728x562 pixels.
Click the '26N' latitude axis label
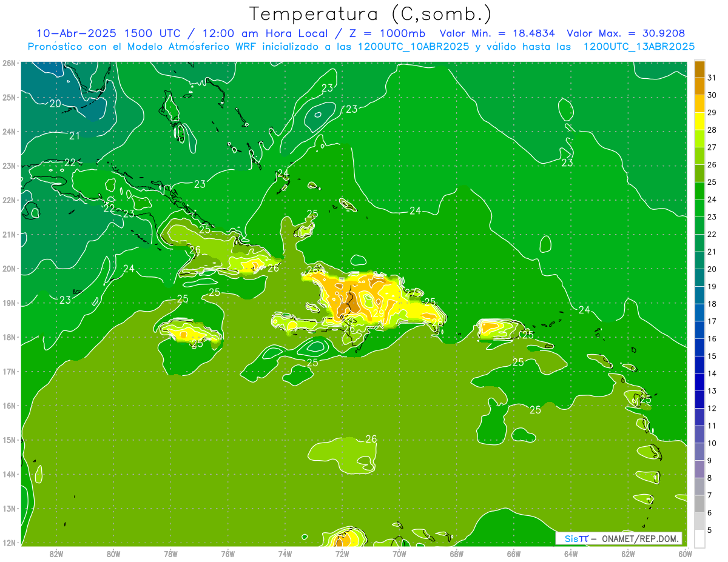click(8, 63)
